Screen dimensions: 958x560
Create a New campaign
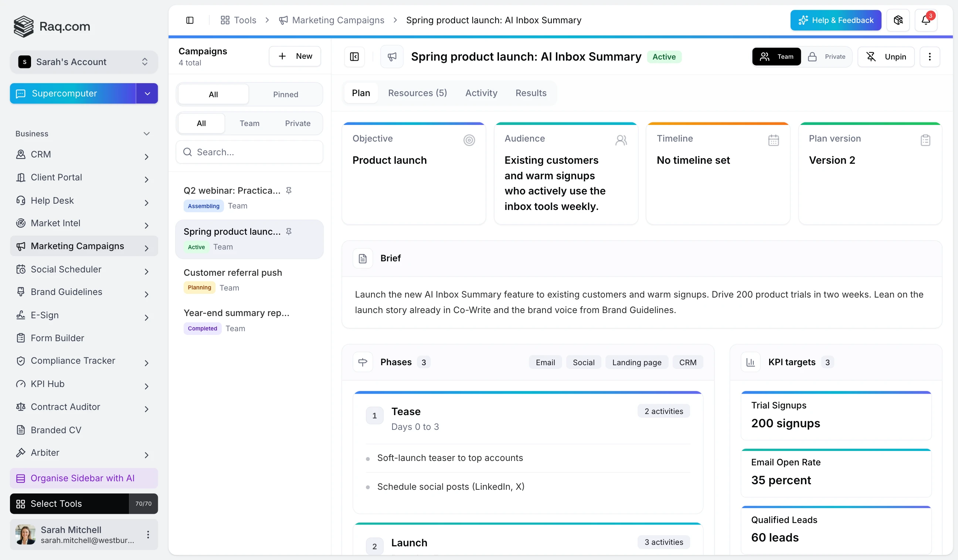(x=295, y=56)
